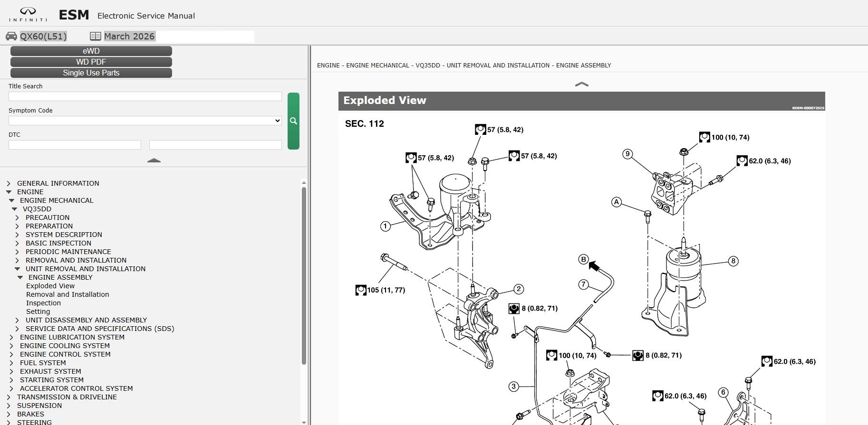Open the Symptom Code dropdown
Viewport: 868px width, 425px height.
tap(145, 121)
